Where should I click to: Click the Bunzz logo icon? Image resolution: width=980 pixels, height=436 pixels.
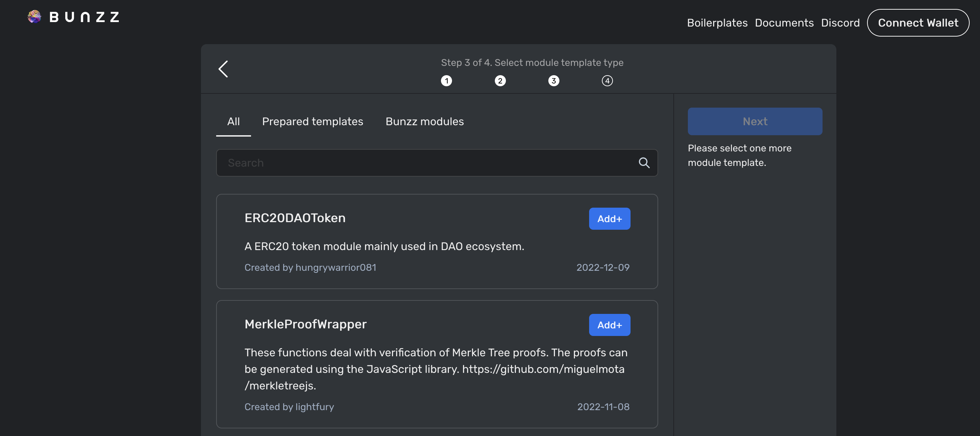coord(34,17)
